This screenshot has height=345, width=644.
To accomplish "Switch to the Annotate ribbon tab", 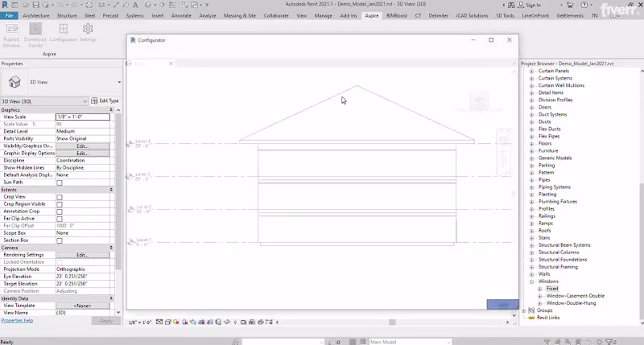I will point(181,15).
